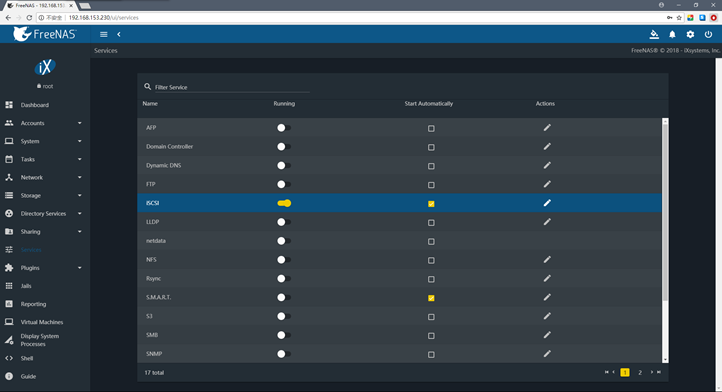722x392 pixels.
Task: Enable Start Automatically for Rsync
Action: click(x=431, y=279)
